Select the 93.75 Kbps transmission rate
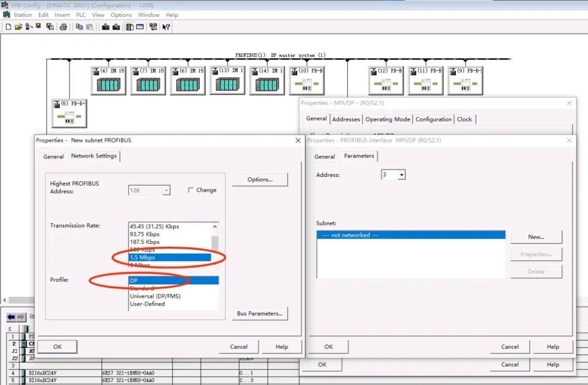This screenshot has height=385, width=588. (x=169, y=234)
